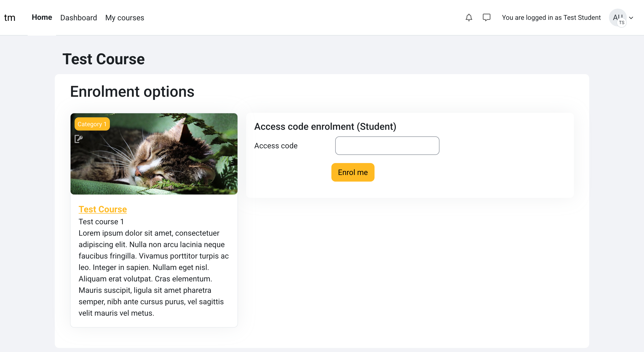This screenshot has width=644, height=352.
Task: Click the Access code field label
Action: tap(276, 146)
